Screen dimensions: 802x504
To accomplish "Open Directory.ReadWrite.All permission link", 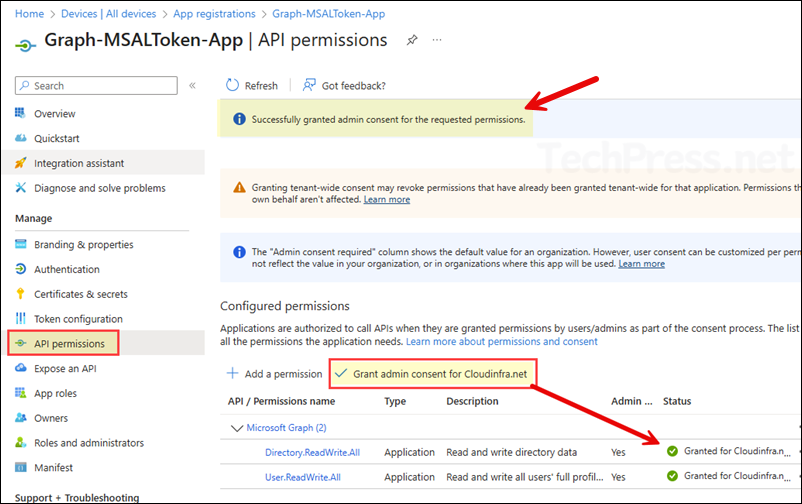I will 312,452.
